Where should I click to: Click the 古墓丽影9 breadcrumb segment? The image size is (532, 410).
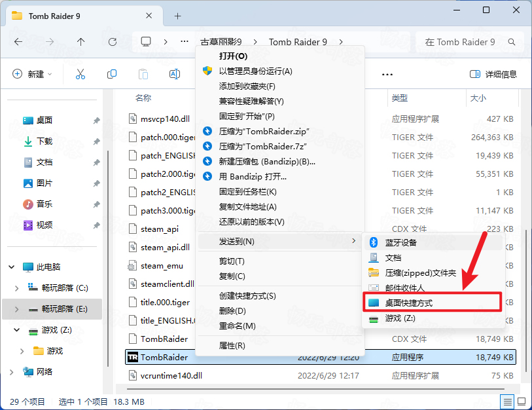tap(221, 42)
